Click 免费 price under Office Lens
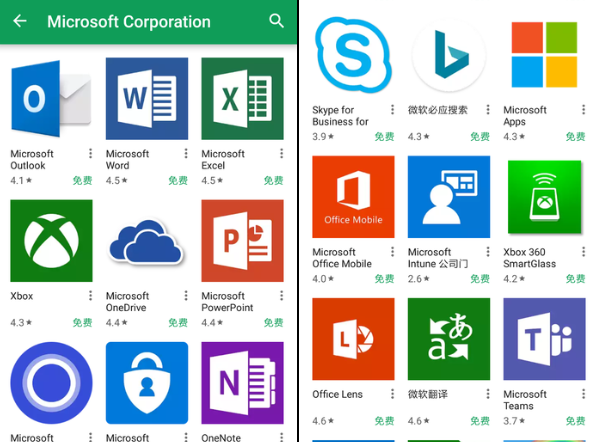This screenshot has height=442, width=596. click(385, 421)
